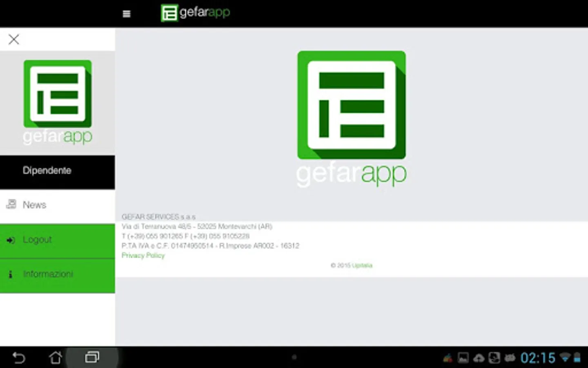This screenshot has width=588, height=368.
Task: Tap the Logout arrow icon
Action: point(11,240)
